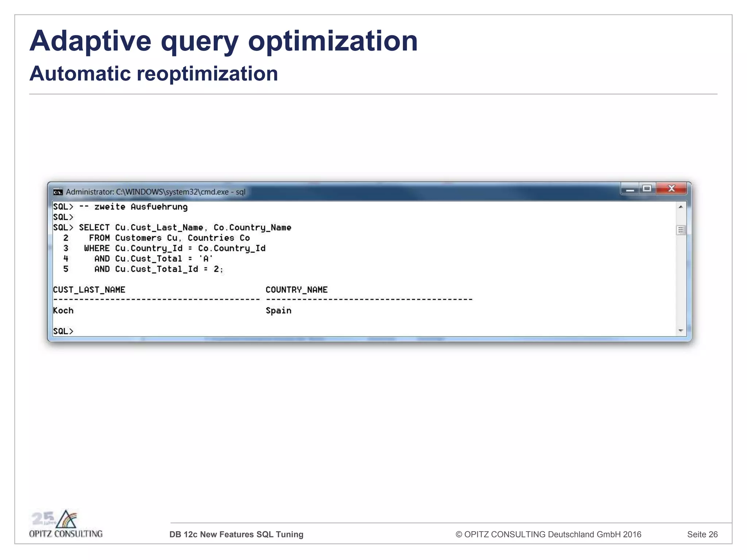Screen dimensions: 747x560
Task: Click the page number 'Seite 26'
Action: tap(703, 534)
